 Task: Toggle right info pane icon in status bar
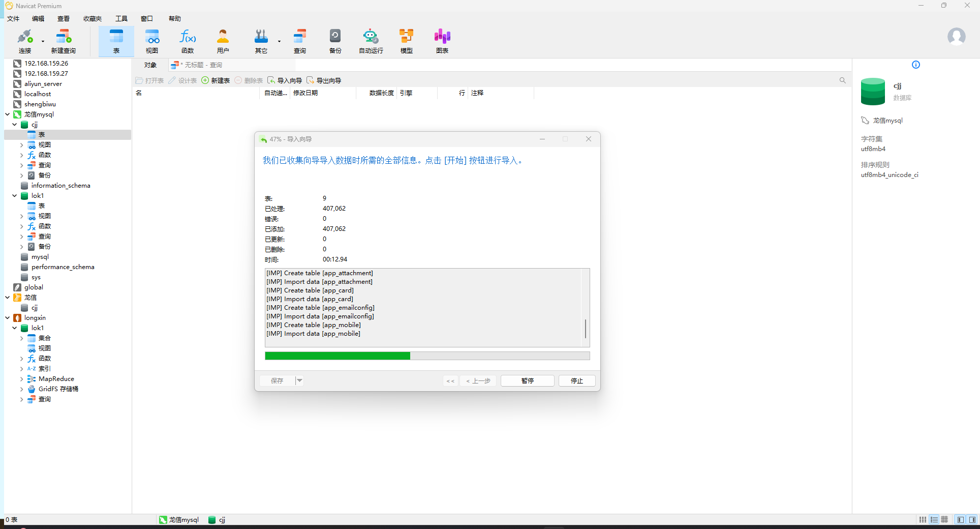972,519
